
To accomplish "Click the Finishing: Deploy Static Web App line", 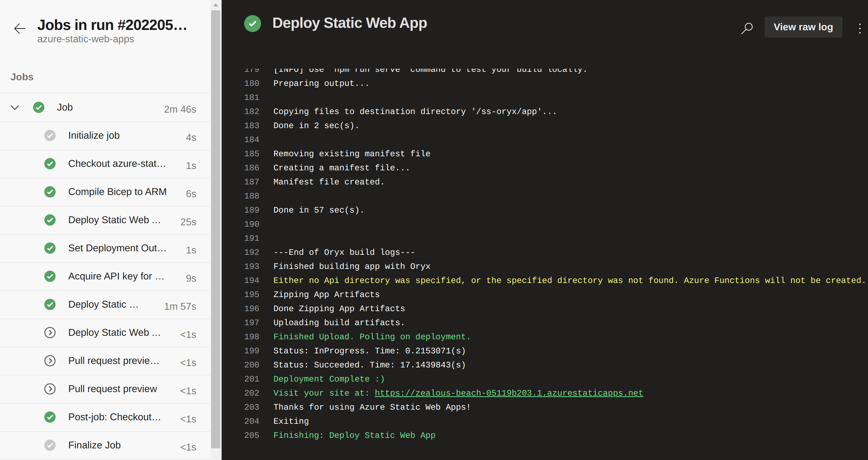I will point(354,435).
